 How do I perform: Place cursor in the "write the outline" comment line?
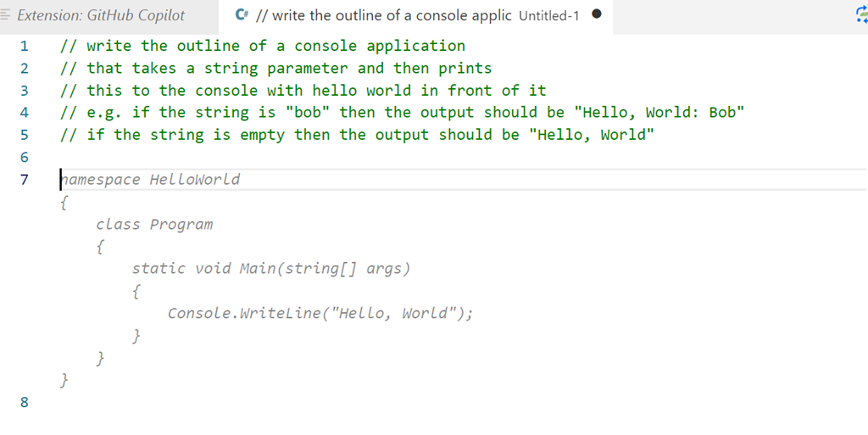(x=263, y=46)
